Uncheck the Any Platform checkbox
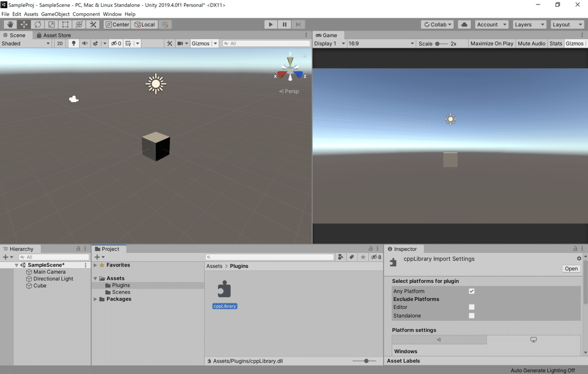 471,291
